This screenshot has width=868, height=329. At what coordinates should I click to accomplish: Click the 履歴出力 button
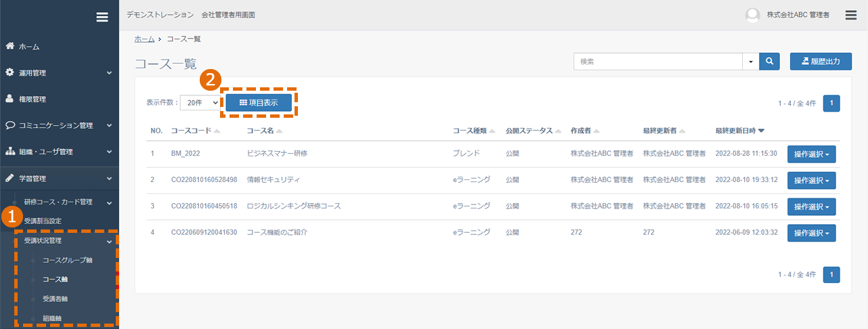point(821,62)
